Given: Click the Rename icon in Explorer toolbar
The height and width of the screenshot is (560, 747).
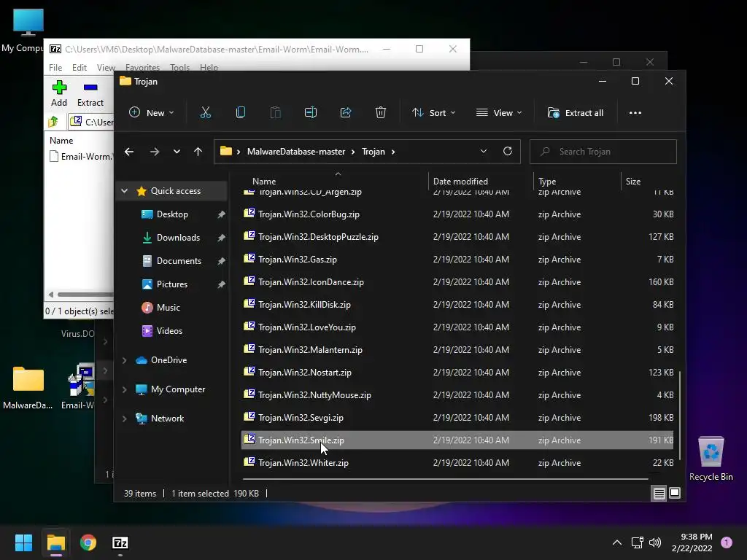Looking at the screenshot, I should 311,113.
